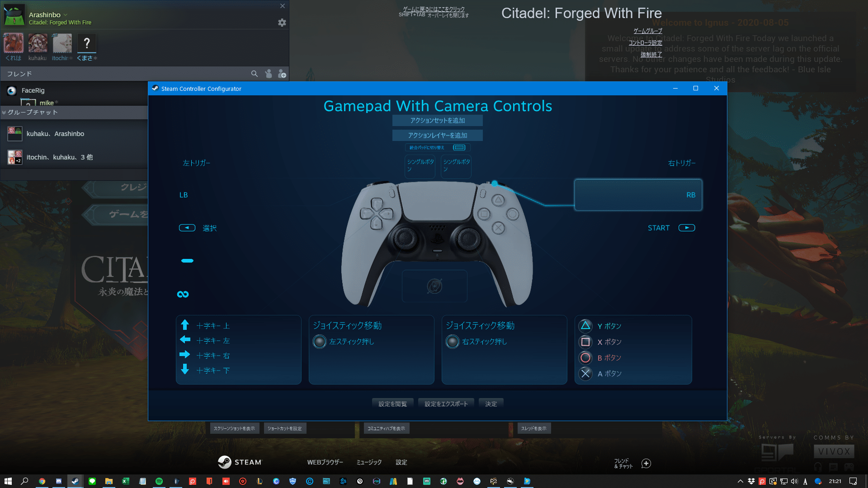Image resolution: width=868 pixels, height=488 pixels.
Task: Select the RB binding box
Action: point(638,195)
